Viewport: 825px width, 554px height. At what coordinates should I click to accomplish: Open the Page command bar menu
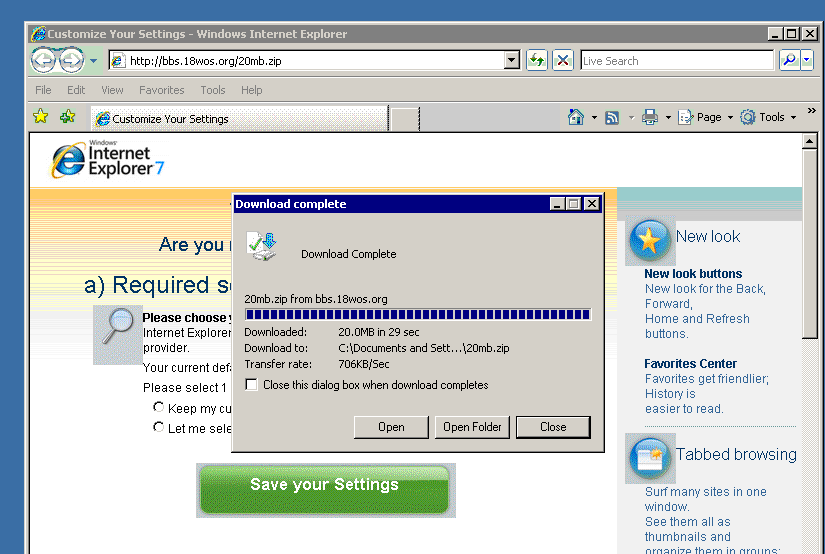pyautogui.click(x=705, y=117)
